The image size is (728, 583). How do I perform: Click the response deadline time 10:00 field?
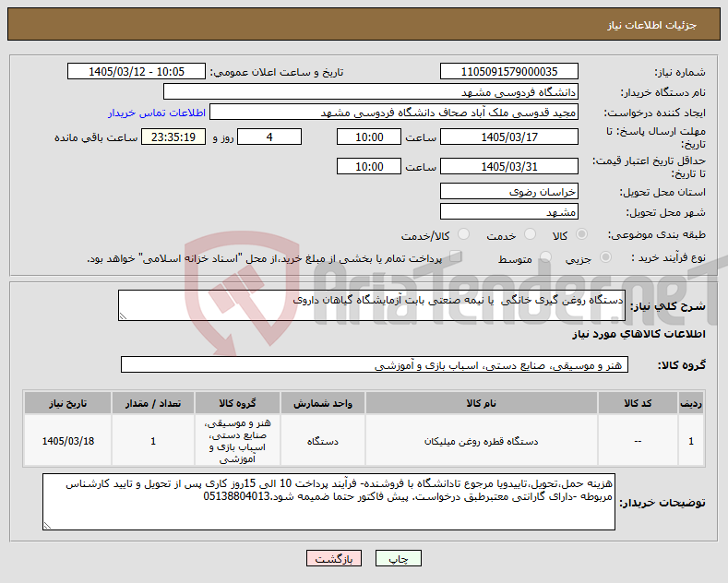[369, 137]
